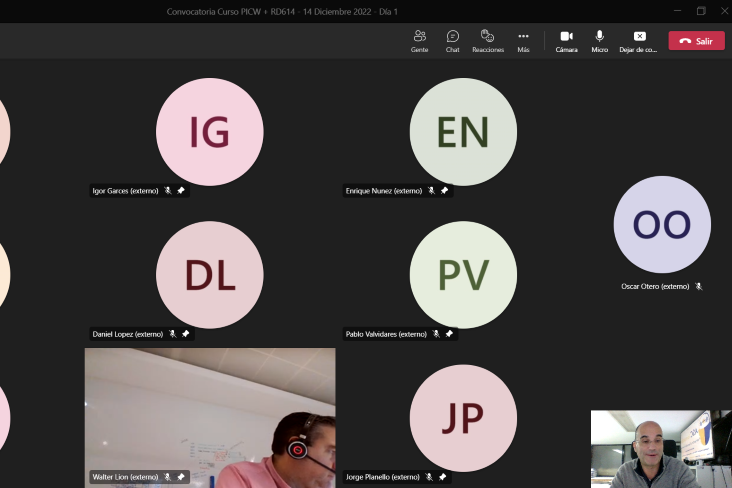This screenshot has height=488, width=732.
Task: Click the pin icon next to Walter Lion
Action: (181, 477)
